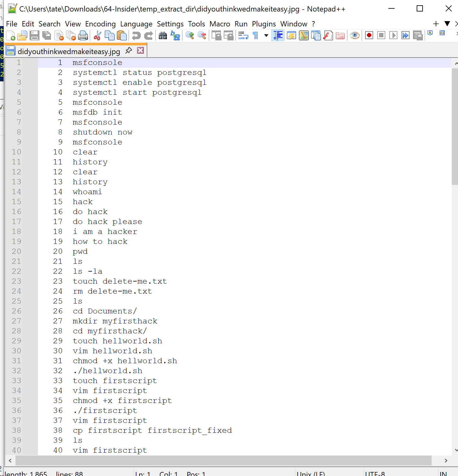The image size is (458, 476).
Task: Click the Zoom In magnifier icon
Action: click(x=190, y=36)
